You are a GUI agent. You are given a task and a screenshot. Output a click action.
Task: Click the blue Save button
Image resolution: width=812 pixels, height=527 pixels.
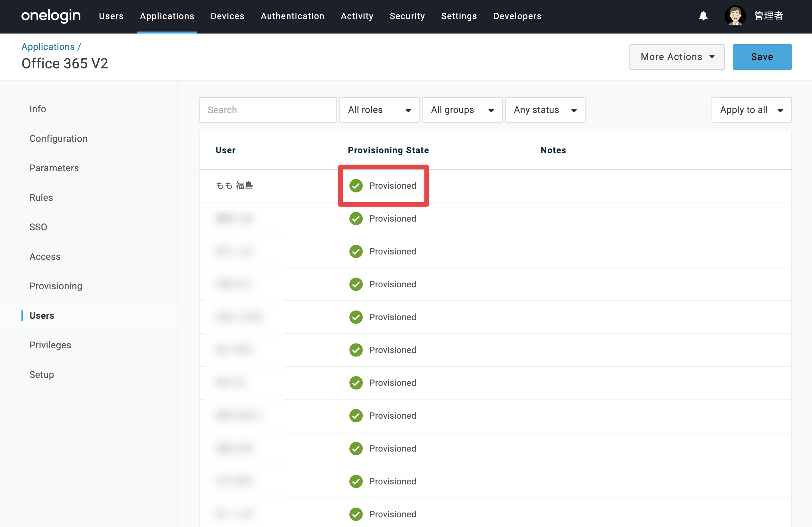tap(762, 57)
